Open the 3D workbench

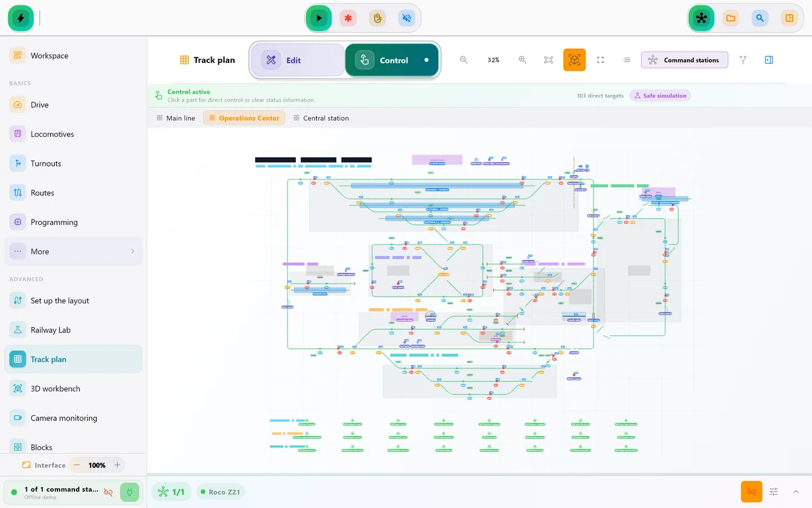point(73,389)
